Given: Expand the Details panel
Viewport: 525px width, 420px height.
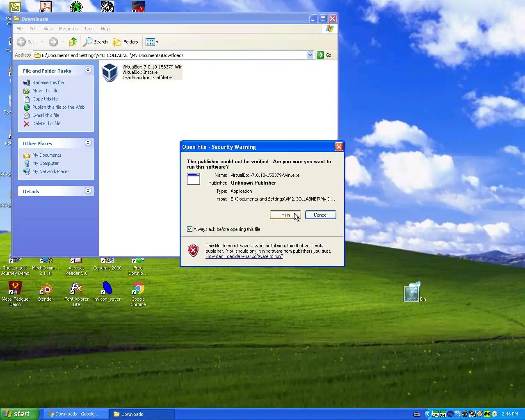Looking at the screenshot, I should 88,191.
